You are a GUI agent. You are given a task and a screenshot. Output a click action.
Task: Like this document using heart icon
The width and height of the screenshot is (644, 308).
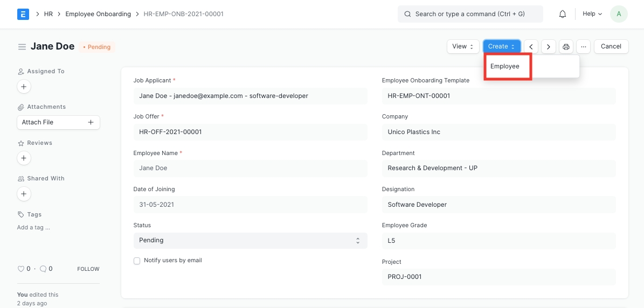point(21,269)
